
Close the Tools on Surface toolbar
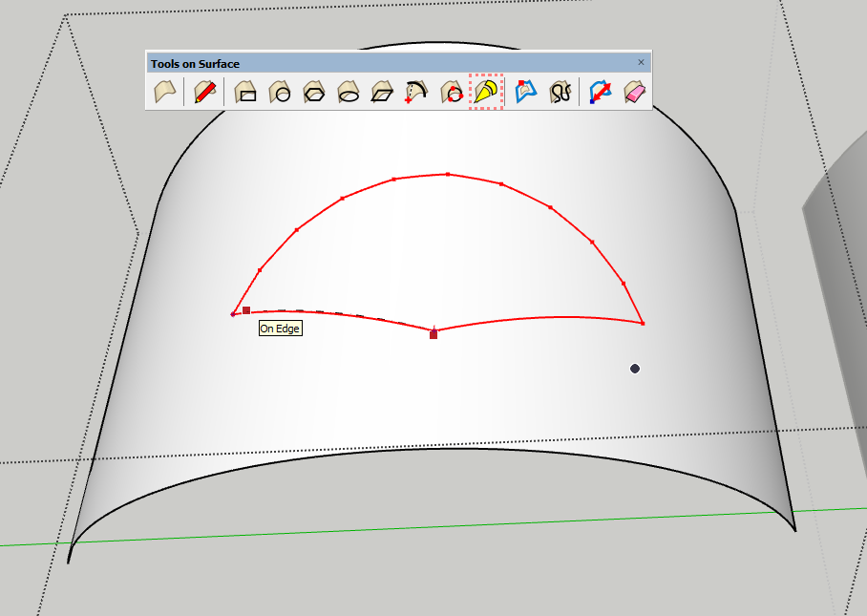click(641, 63)
